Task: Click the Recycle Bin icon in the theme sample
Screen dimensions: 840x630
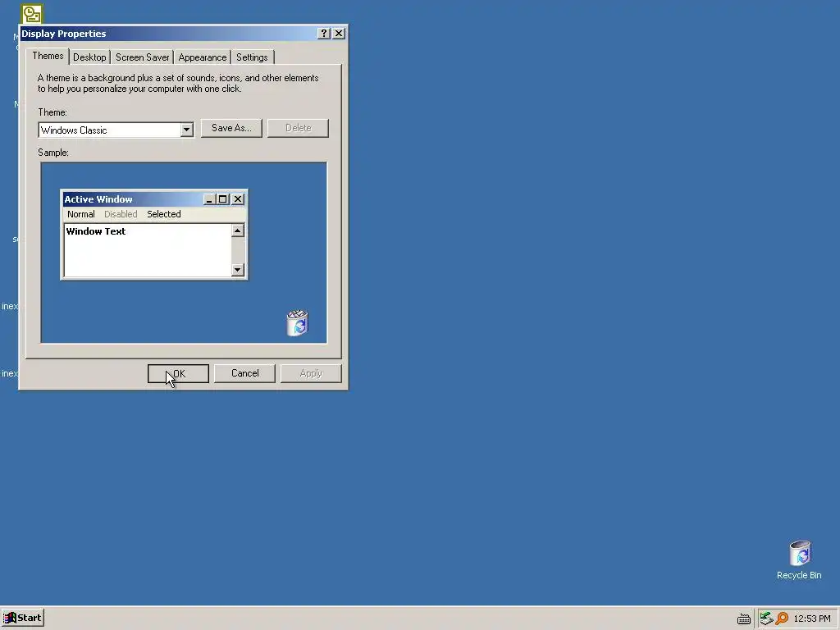Action: [x=297, y=322]
